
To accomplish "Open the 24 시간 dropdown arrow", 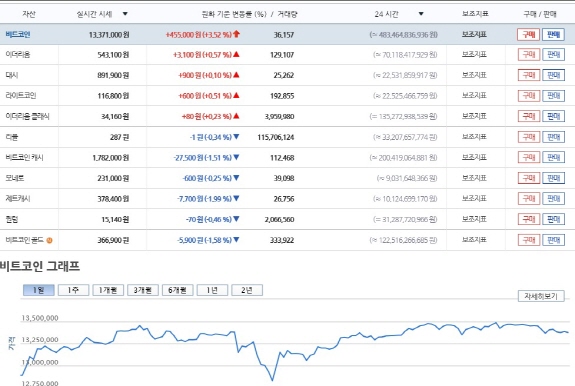I will [x=421, y=14].
